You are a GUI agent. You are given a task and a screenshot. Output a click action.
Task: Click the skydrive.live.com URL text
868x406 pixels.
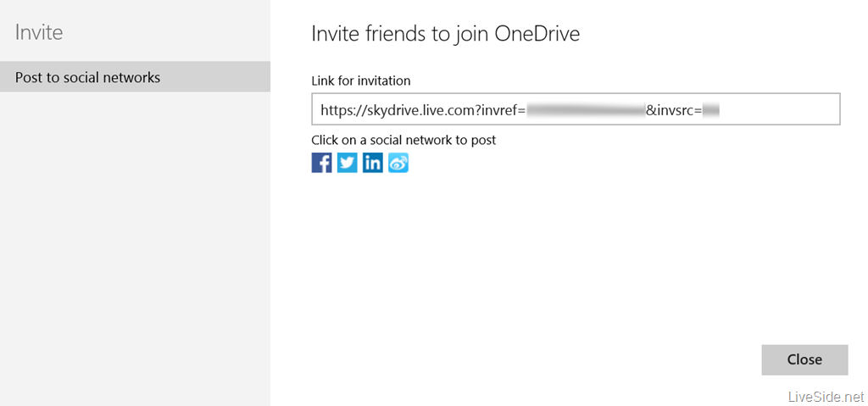[400, 109]
